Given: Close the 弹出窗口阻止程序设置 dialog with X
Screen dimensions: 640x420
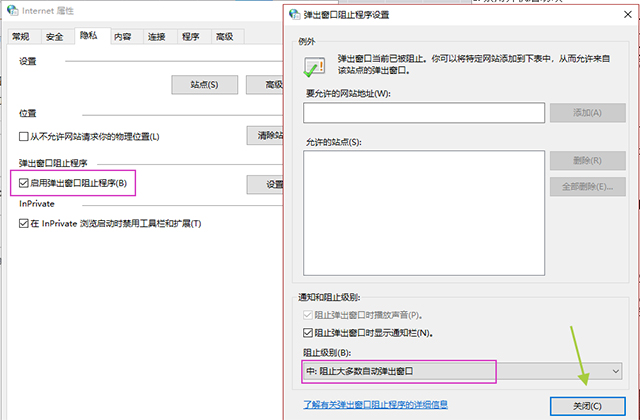Looking at the screenshot, I should coord(628,15).
